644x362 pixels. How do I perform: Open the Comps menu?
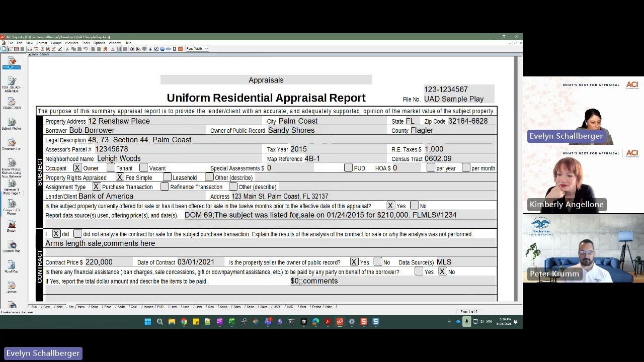click(56, 43)
